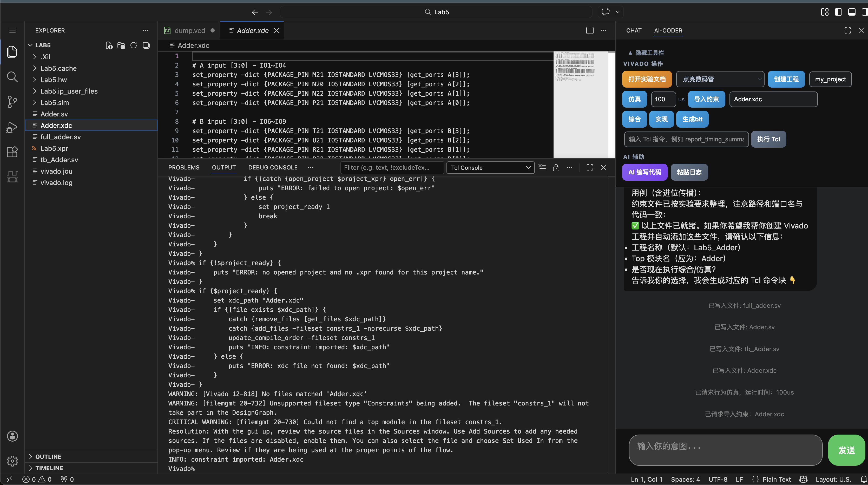Image resolution: width=868 pixels, height=485 pixels.
Task: Collapse all folders in the Explorer
Action: point(146,45)
